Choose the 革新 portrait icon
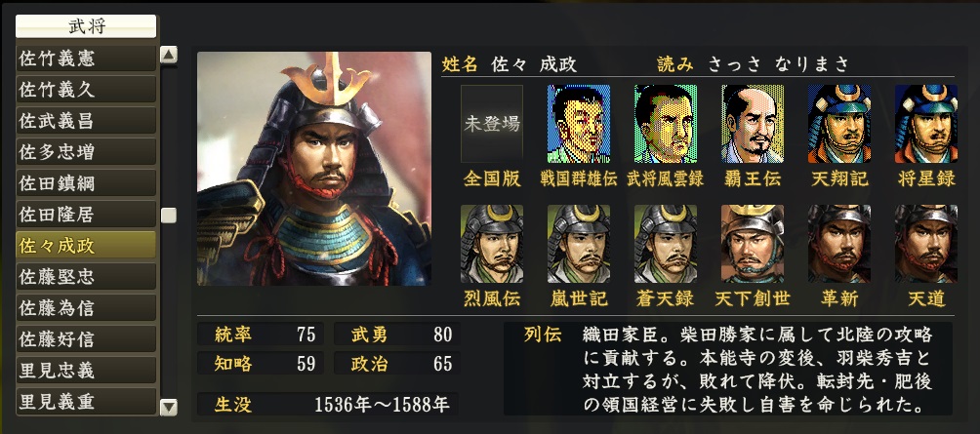 tap(839, 244)
